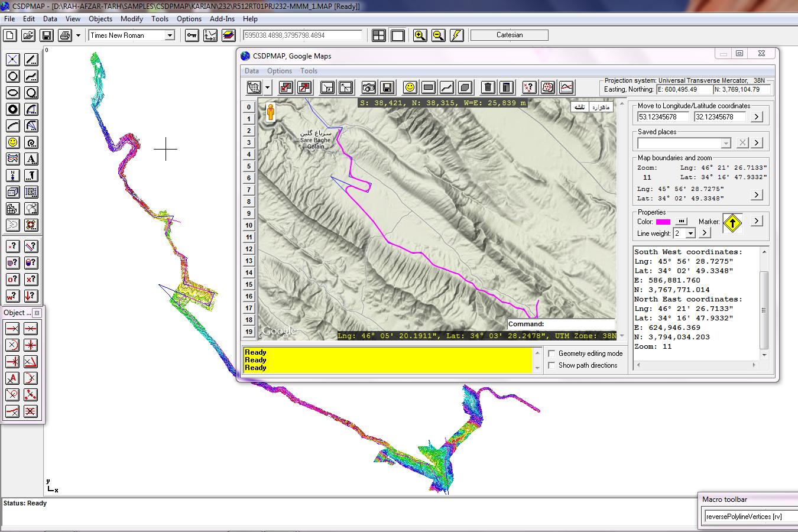Apply the line weight arrow button
Image resolution: width=798 pixels, height=532 pixels.
(704, 233)
